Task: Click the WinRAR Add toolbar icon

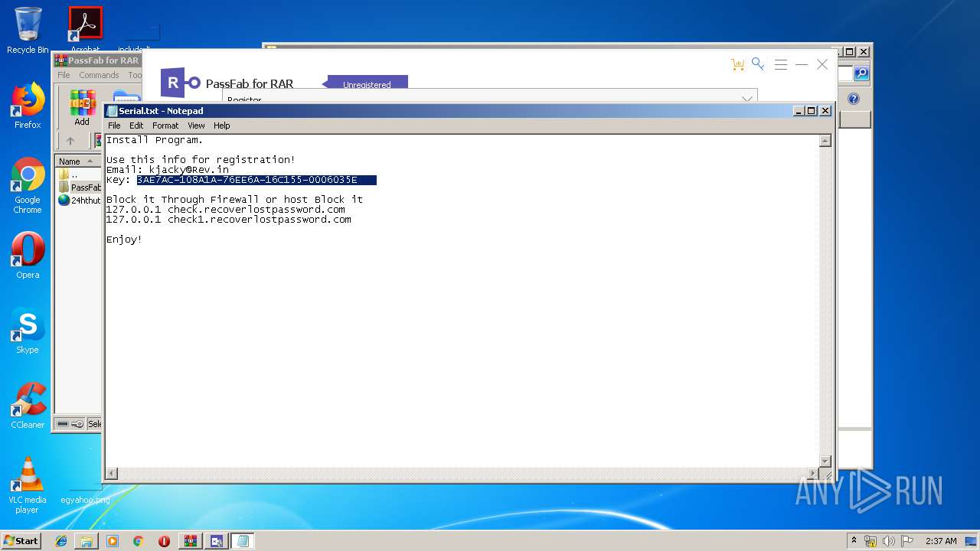Action: 82,108
